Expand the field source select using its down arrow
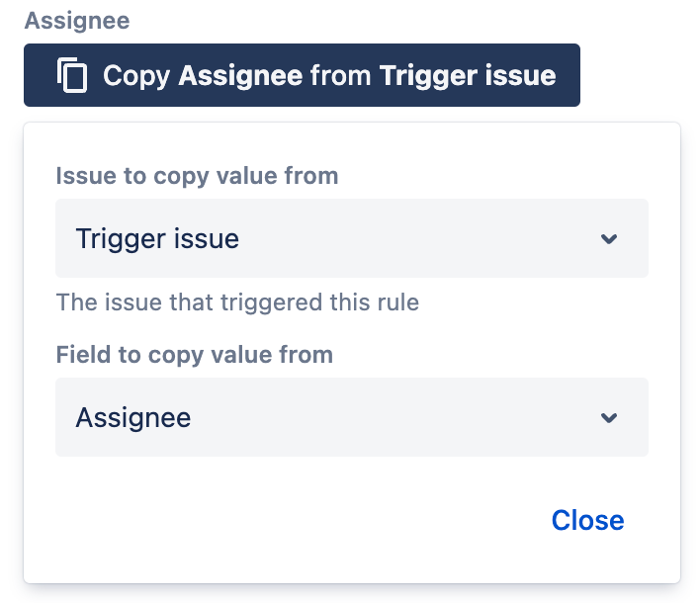This screenshot has width=700, height=603. click(609, 418)
